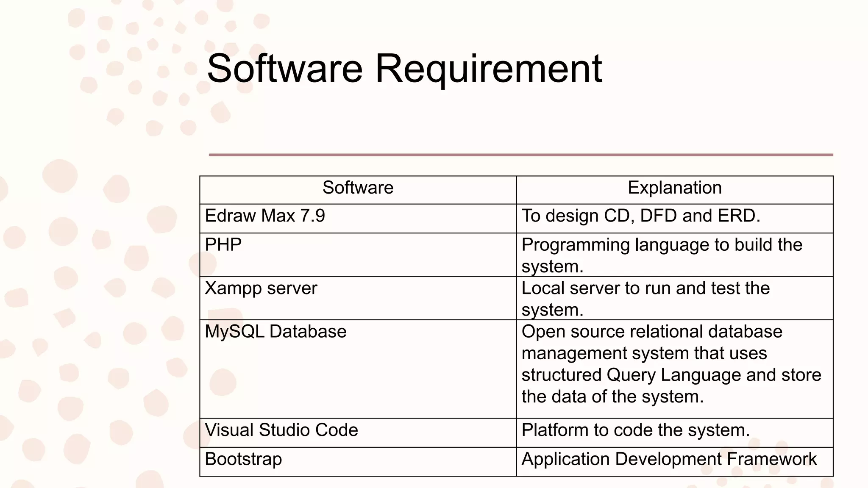Select the Explanation column header cell
The image size is (868, 488).
coord(674,188)
